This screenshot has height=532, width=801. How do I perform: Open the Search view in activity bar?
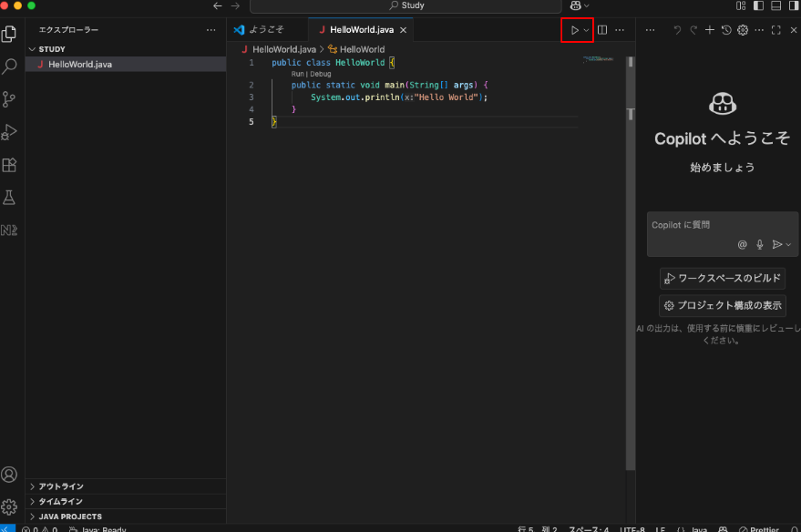click(x=9, y=66)
